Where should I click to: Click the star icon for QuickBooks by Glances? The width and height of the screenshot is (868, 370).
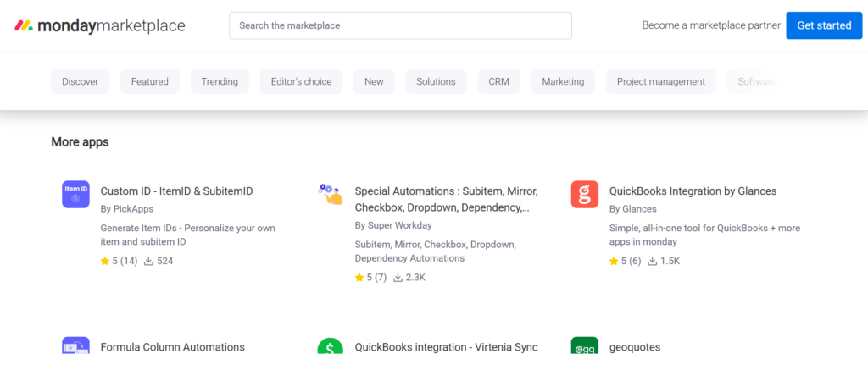point(614,261)
